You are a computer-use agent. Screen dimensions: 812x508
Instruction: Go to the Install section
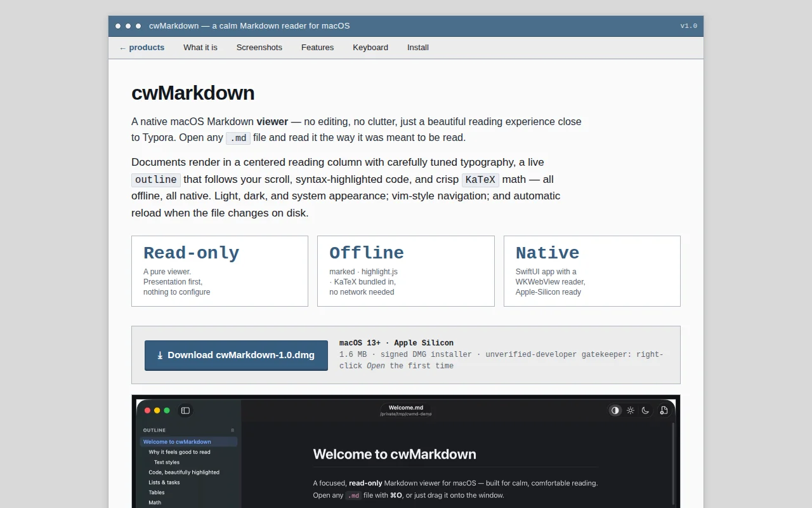(418, 48)
